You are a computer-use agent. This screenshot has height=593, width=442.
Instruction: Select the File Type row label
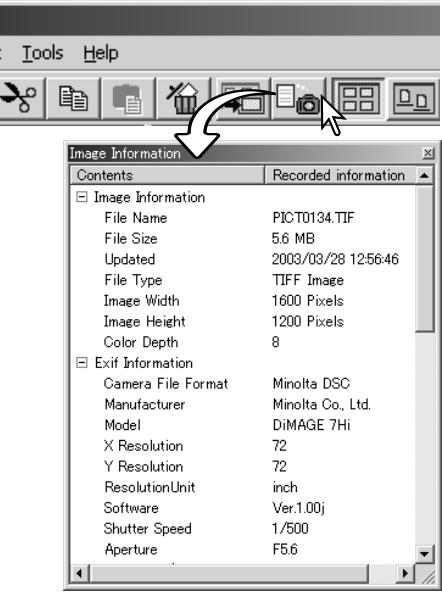(133, 280)
